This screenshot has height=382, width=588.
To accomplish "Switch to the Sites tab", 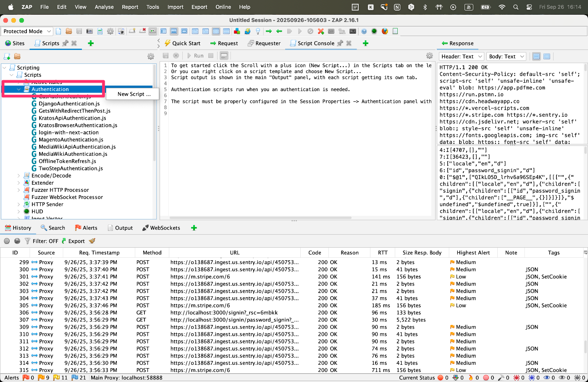I will (x=15, y=43).
